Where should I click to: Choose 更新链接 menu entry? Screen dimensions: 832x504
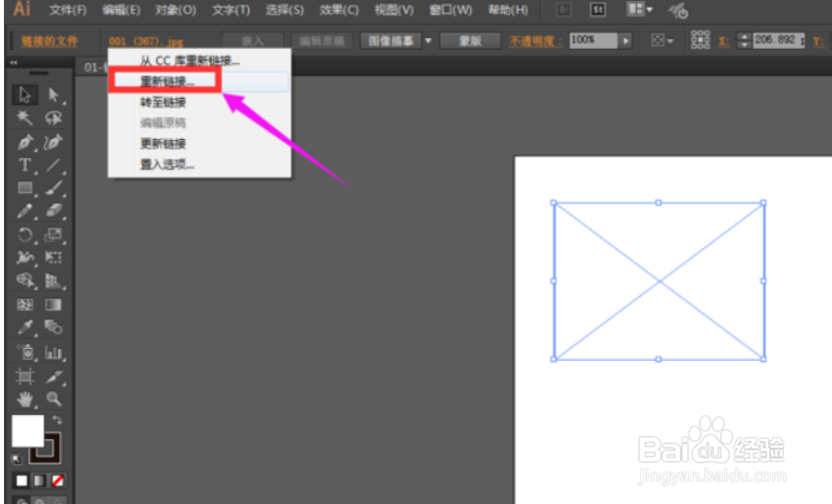(x=199, y=144)
